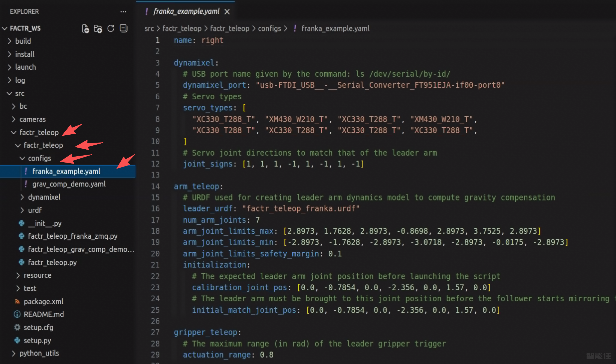Image resolution: width=616 pixels, height=364 pixels.
Task: Click configs in the breadcrumb path
Action: click(x=269, y=29)
